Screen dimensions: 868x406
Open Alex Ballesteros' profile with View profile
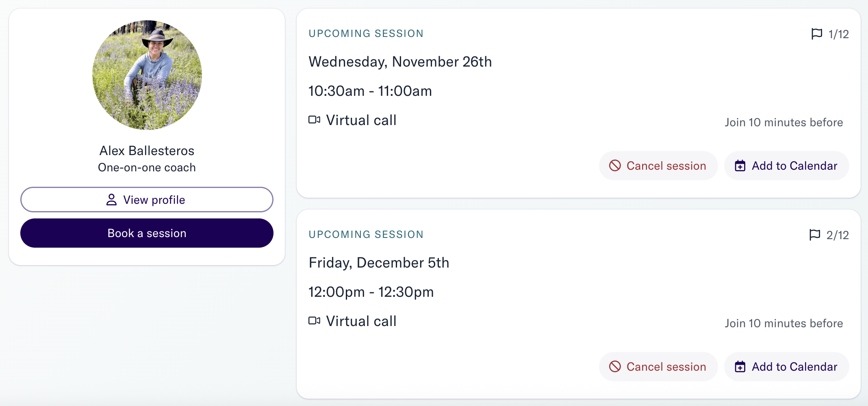coord(147,200)
